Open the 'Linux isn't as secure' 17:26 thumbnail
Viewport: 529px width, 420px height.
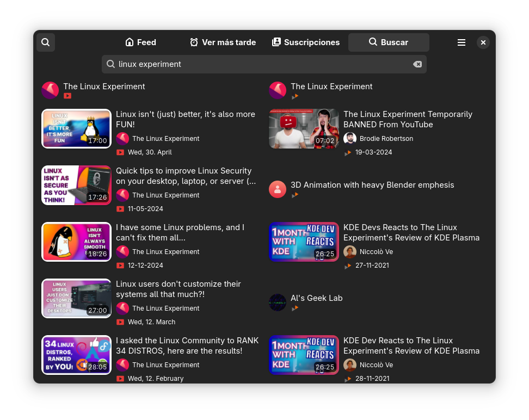pos(76,185)
